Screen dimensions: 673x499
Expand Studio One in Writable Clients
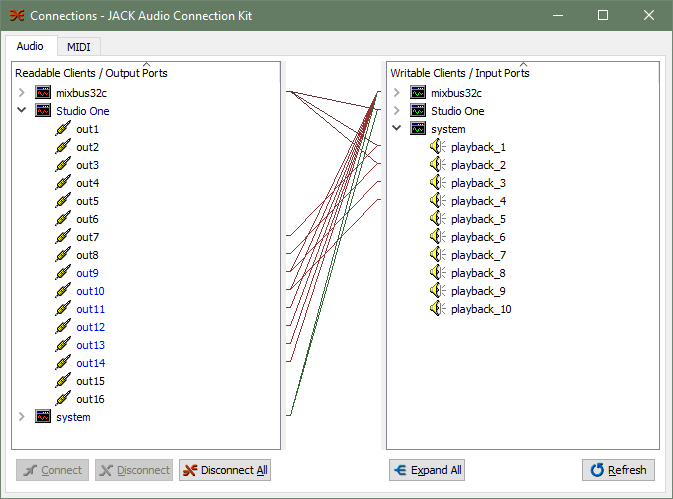[x=397, y=111]
